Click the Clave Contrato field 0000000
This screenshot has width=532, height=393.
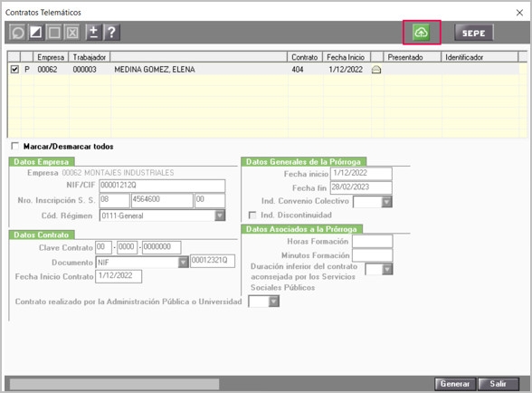coord(161,247)
